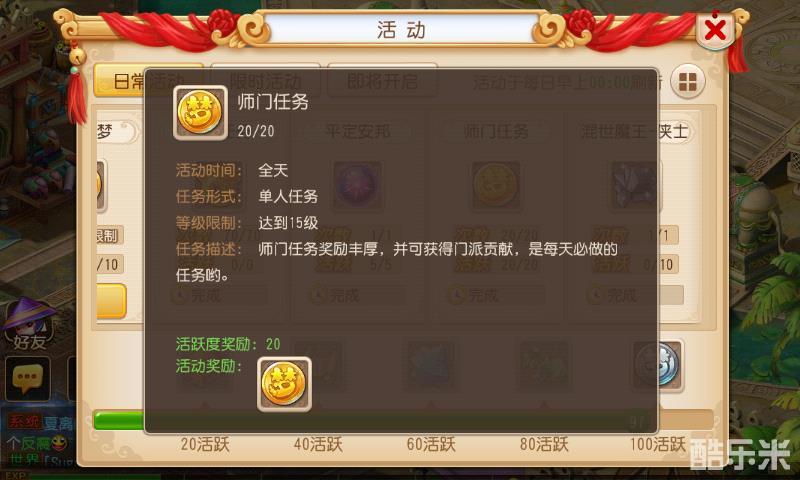The height and width of the screenshot is (480, 800).
Task: Select the 60活跃 milestone reward
Action: [x=431, y=365]
